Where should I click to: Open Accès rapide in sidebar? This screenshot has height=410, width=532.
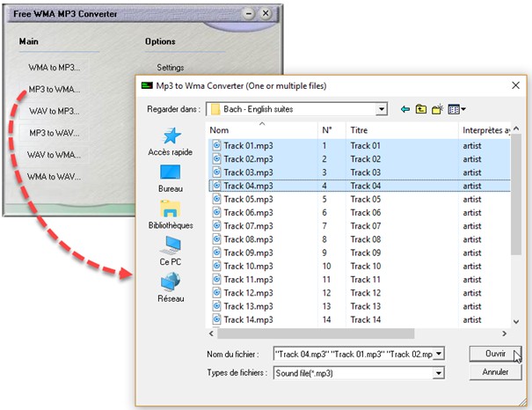[171, 141]
